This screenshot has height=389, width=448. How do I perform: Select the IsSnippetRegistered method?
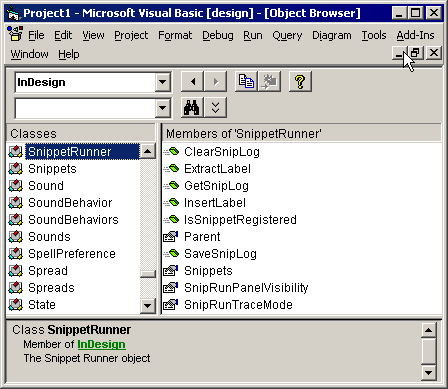coord(240,220)
